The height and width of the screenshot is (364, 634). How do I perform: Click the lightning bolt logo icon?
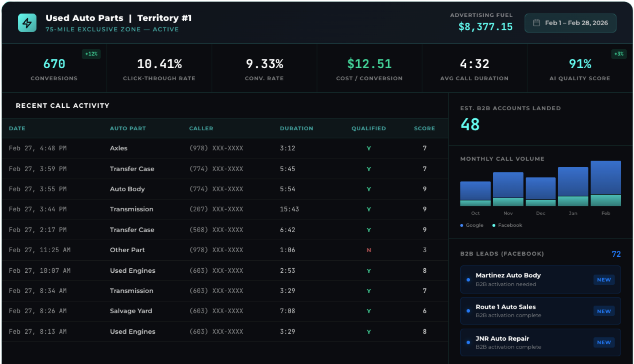(x=27, y=23)
